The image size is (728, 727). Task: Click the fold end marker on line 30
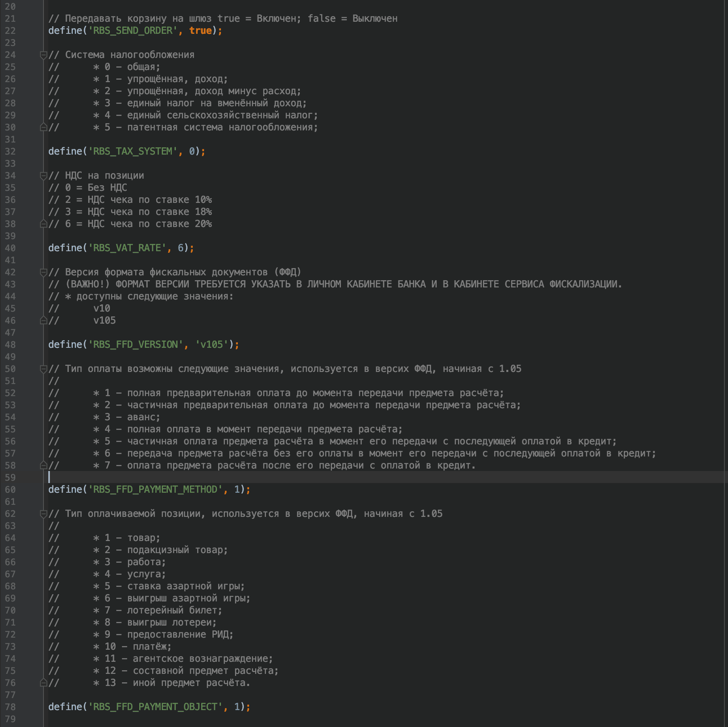tap(43, 127)
